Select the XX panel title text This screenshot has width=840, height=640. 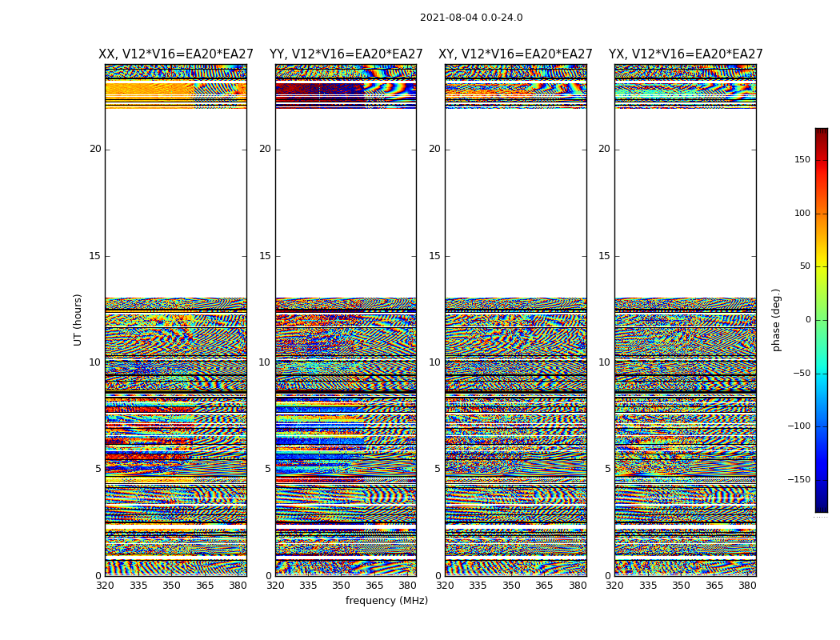pyautogui.click(x=175, y=54)
